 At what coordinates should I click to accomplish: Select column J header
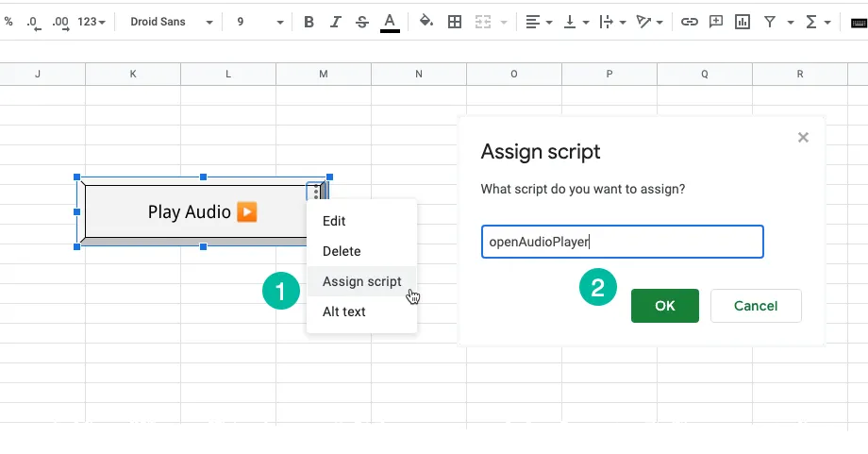point(38,74)
